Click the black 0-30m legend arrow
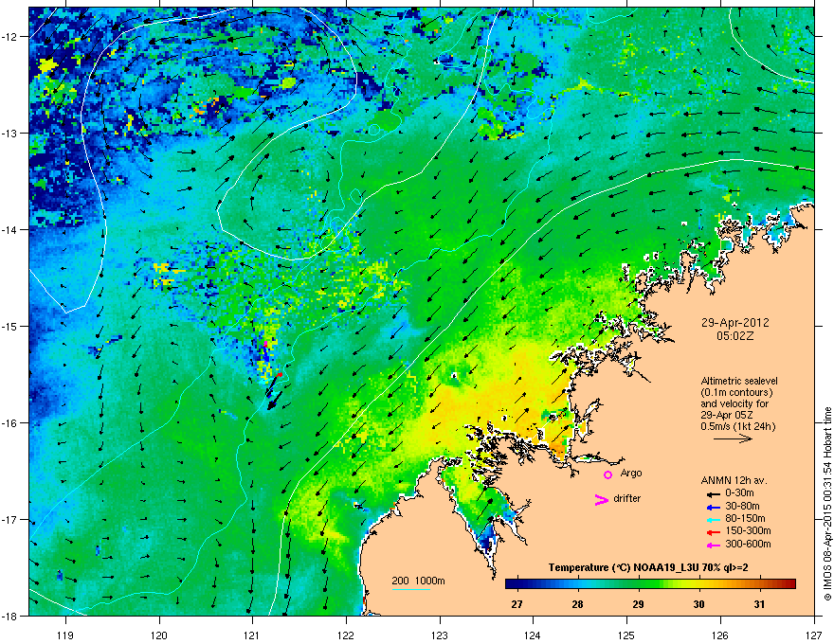 point(713,494)
